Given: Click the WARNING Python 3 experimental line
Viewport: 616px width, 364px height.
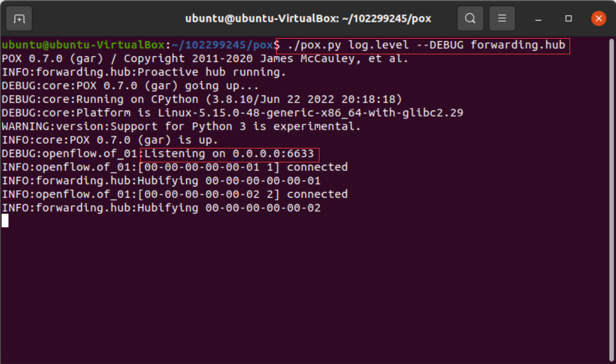Looking at the screenshot, I should pyautogui.click(x=181, y=127).
